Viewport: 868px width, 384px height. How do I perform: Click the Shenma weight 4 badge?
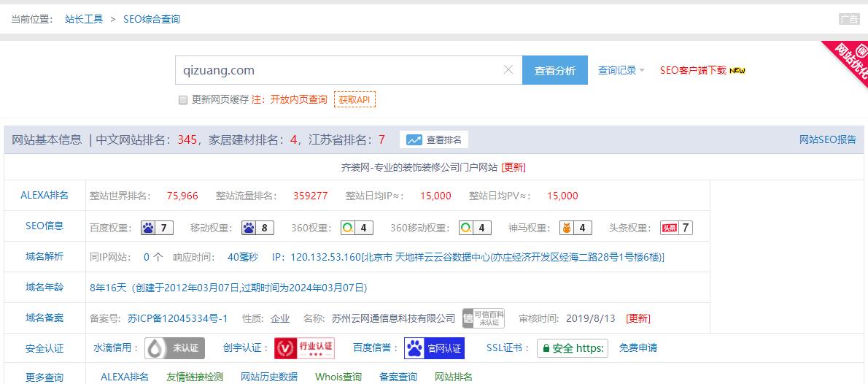pyautogui.click(x=576, y=228)
